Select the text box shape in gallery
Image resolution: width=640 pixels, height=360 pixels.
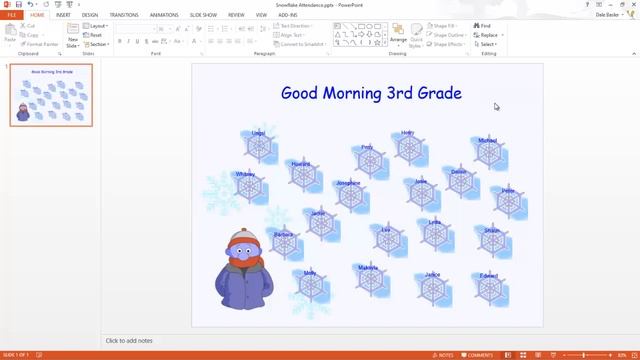(338, 26)
